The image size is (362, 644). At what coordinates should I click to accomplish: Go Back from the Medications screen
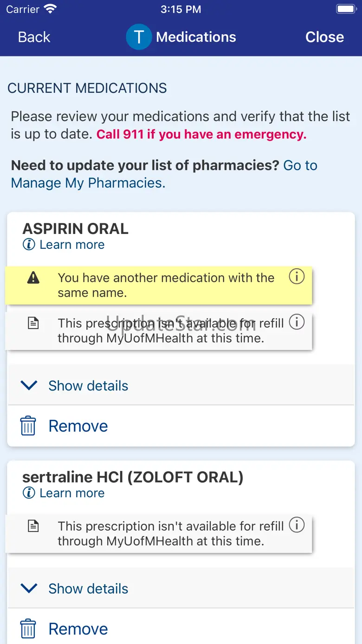click(x=34, y=37)
